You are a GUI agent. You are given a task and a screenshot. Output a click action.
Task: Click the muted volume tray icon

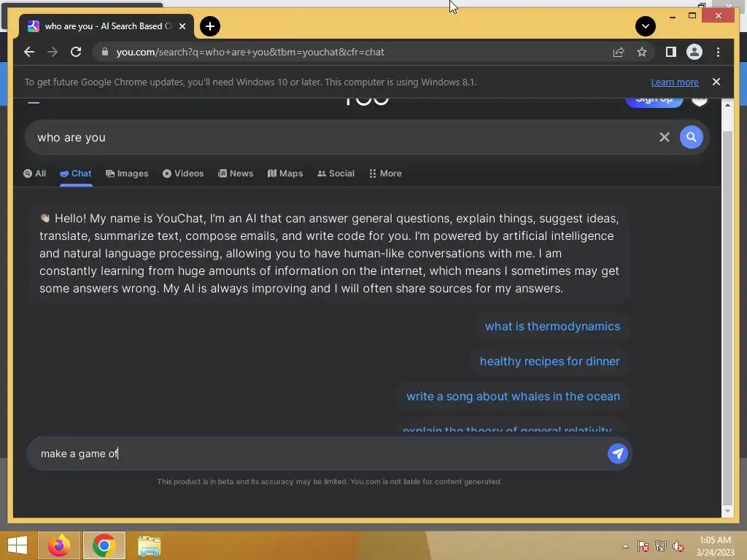tap(678, 546)
